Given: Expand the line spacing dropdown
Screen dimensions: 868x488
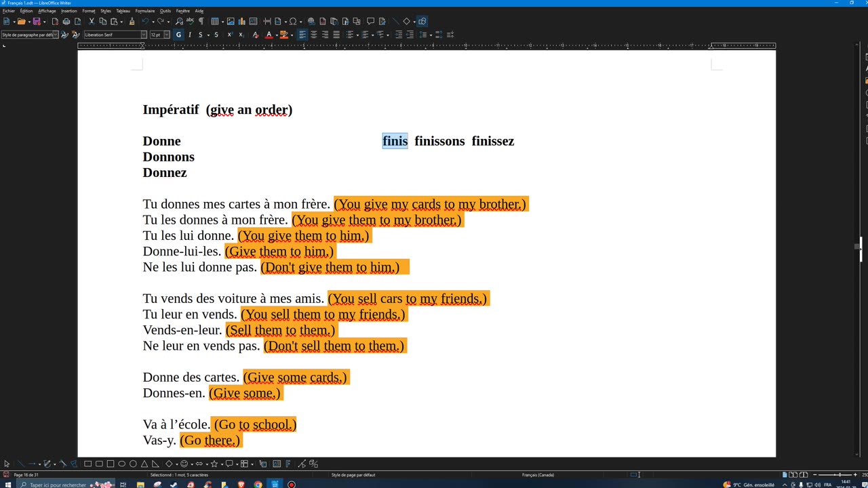Looking at the screenshot, I should click(x=431, y=35).
